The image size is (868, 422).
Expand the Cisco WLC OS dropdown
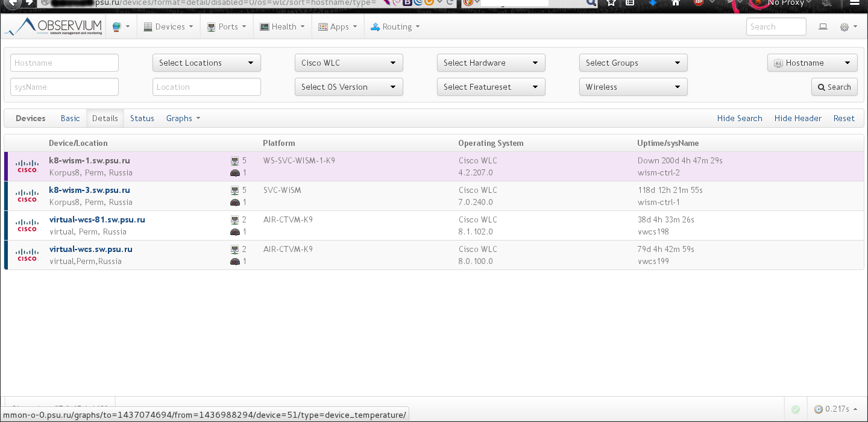pos(348,63)
